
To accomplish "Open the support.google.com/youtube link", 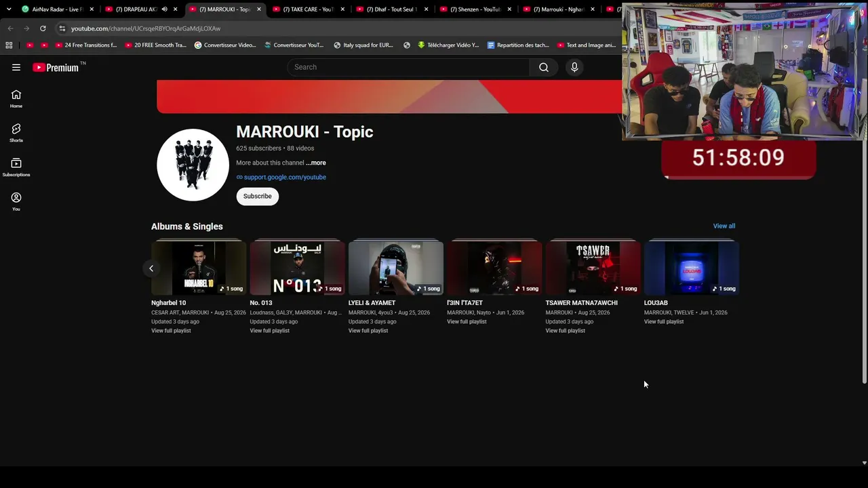I will point(285,177).
